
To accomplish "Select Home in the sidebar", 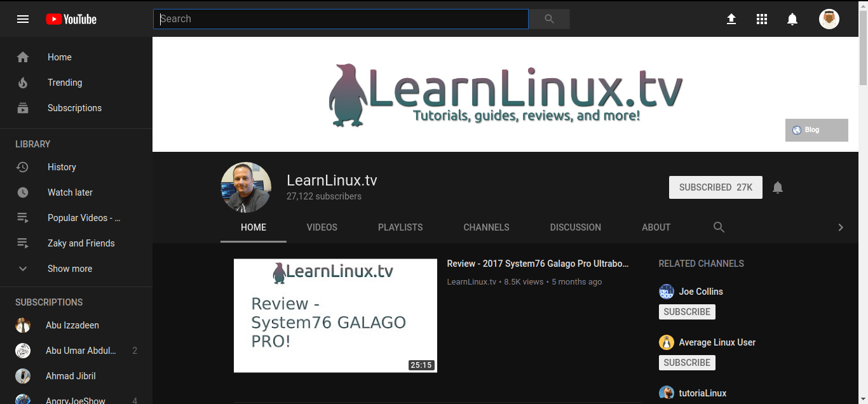I will [59, 57].
